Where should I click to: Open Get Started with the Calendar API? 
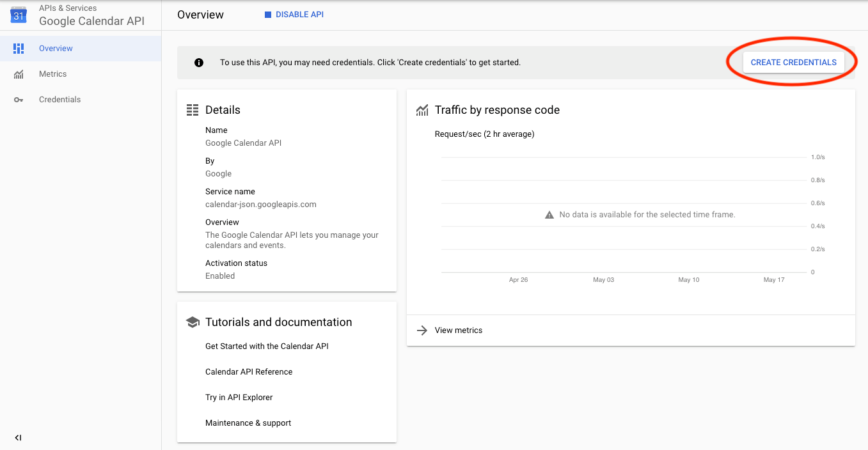click(x=267, y=346)
